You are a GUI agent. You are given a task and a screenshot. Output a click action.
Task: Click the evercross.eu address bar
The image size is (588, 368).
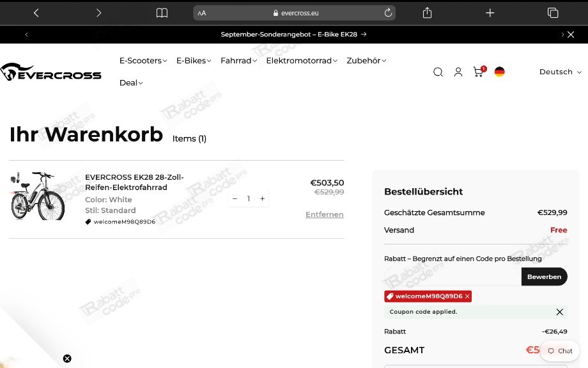(x=294, y=13)
